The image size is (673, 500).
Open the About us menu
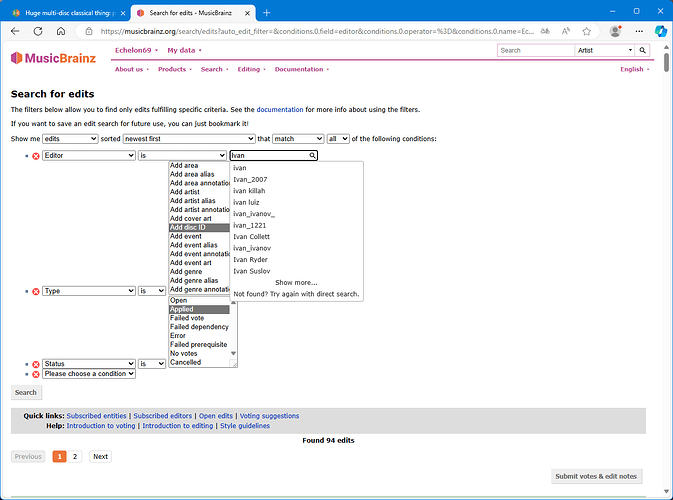[131, 69]
